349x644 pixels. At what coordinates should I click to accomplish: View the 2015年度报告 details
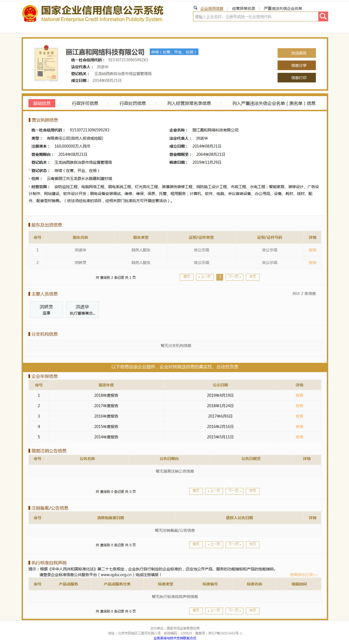[299, 427]
